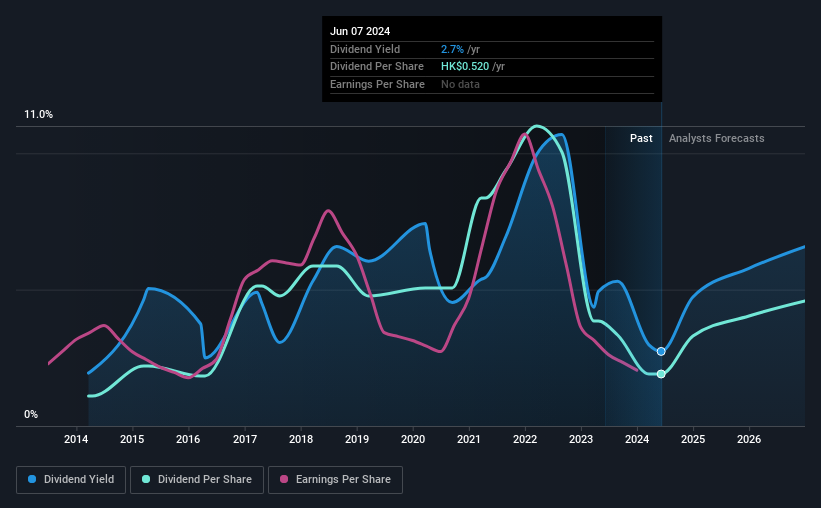Viewport: 821px width, 508px height.
Task: Click the No data earnings value
Action: tap(460, 84)
